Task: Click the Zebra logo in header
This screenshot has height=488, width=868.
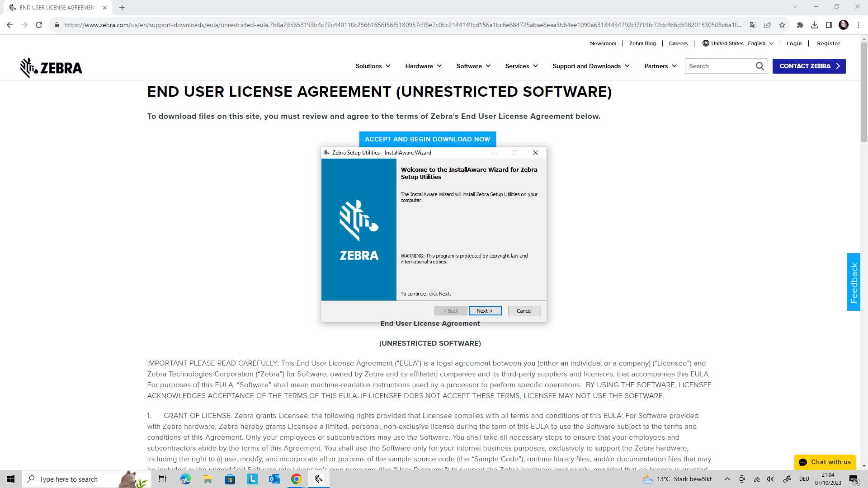Action: [x=51, y=68]
